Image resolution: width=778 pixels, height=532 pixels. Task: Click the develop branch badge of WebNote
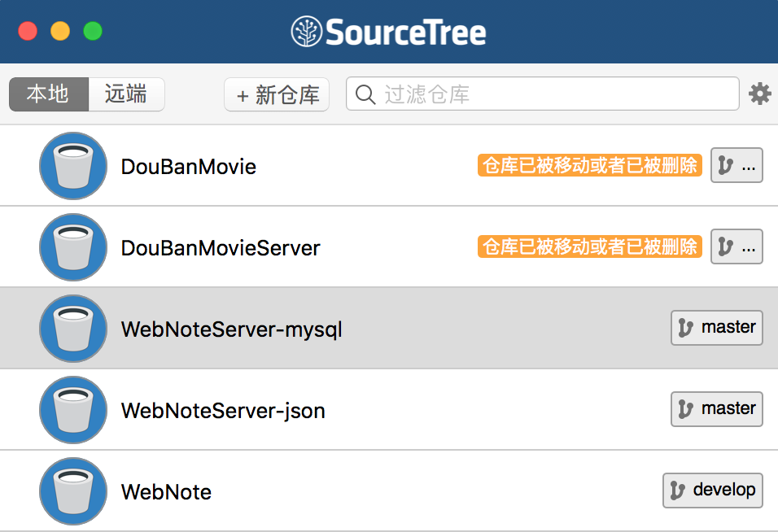pos(712,491)
